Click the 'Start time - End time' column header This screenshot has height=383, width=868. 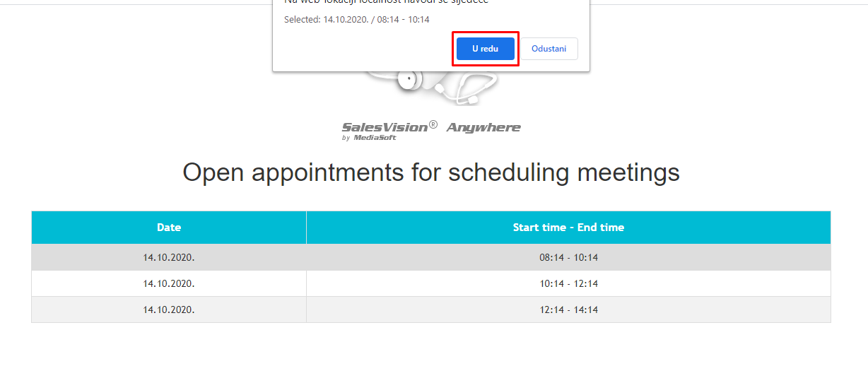pos(568,228)
